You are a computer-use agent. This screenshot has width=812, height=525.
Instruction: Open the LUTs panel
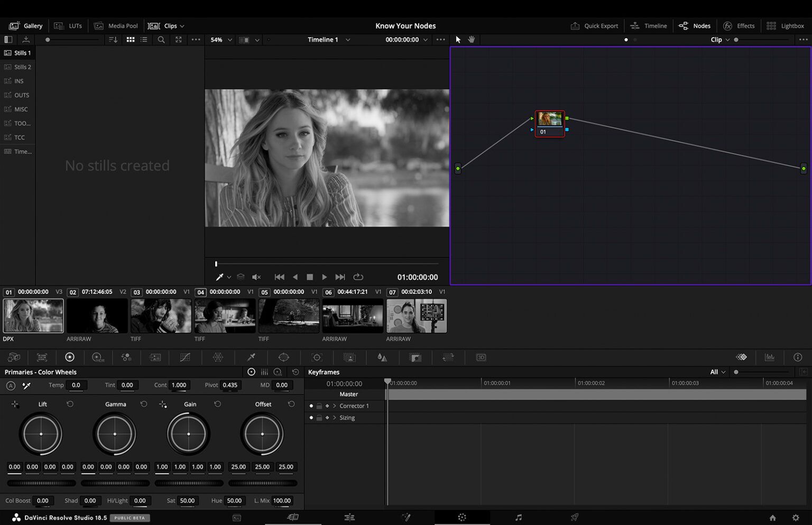68,25
